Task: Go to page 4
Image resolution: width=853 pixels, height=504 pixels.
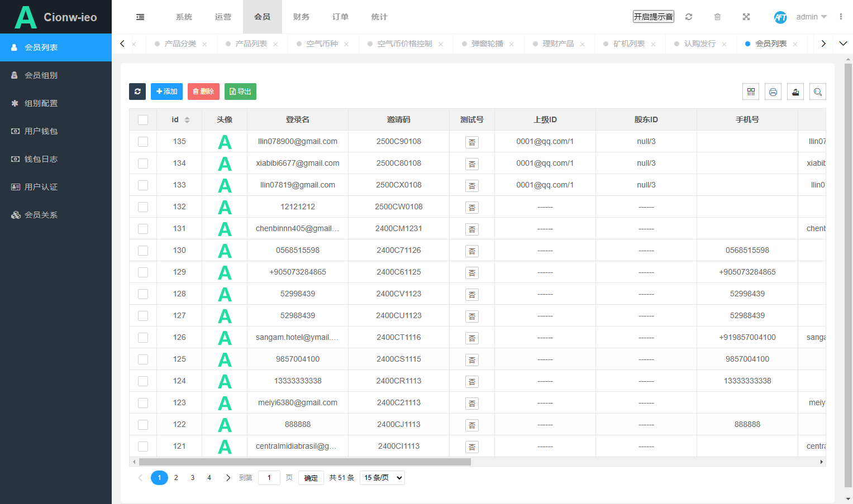Action: point(209,478)
